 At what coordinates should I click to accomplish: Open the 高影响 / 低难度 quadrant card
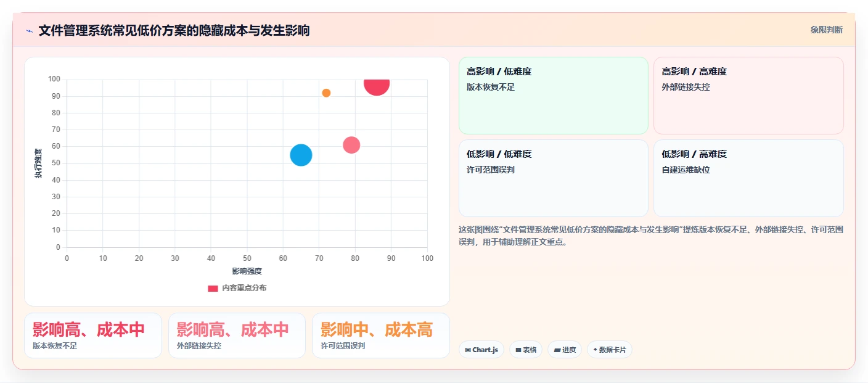click(x=553, y=96)
